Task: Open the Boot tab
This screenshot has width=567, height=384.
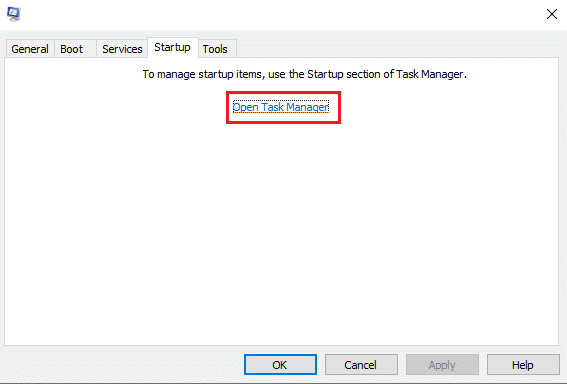Action: pyautogui.click(x=72, y=49)
